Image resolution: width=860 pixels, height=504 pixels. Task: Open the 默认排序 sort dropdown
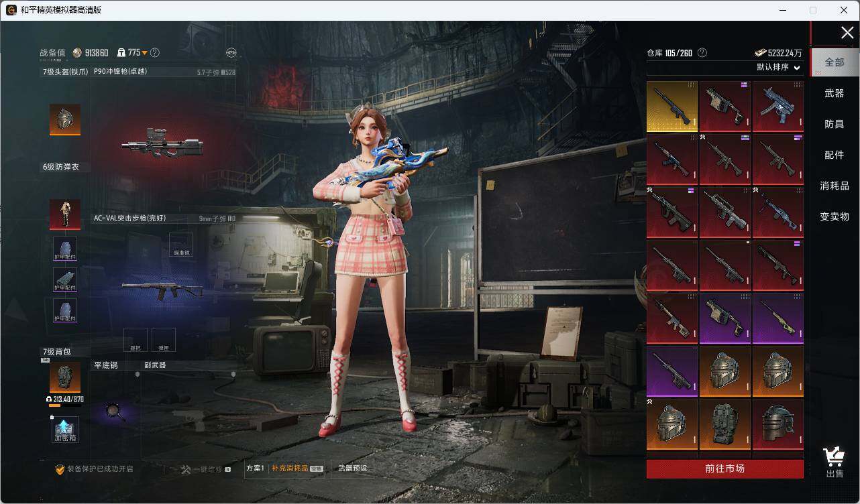(x=778, y=67)
